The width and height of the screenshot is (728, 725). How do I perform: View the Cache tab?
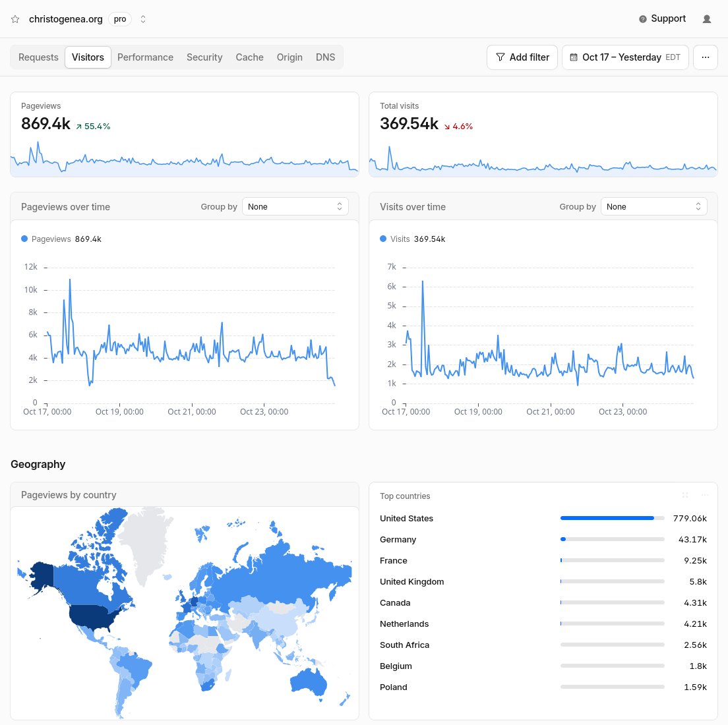(x=249, y=57)
